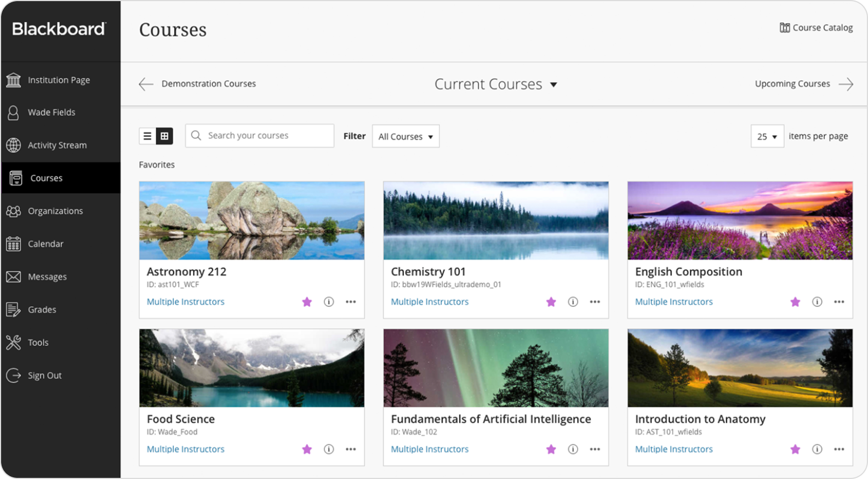Image resolution: width=868 pixels, height=479 pixels.
Task: Open more options menu for Chemistry 101
Action: (x=595, y=302)
